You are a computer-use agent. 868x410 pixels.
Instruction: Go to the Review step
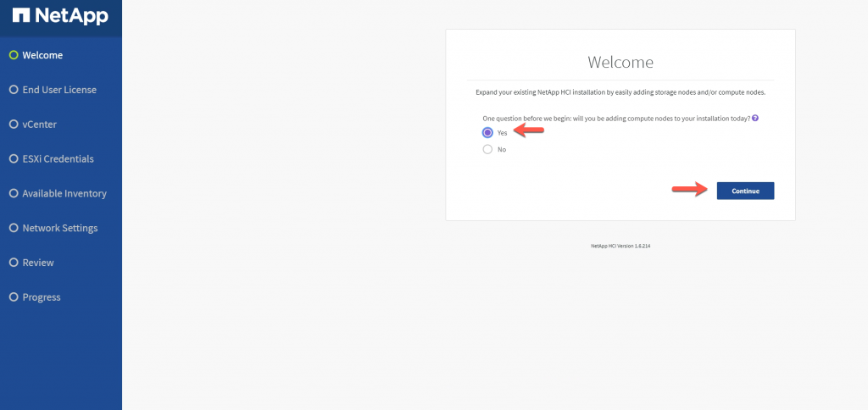coord(32,263)
